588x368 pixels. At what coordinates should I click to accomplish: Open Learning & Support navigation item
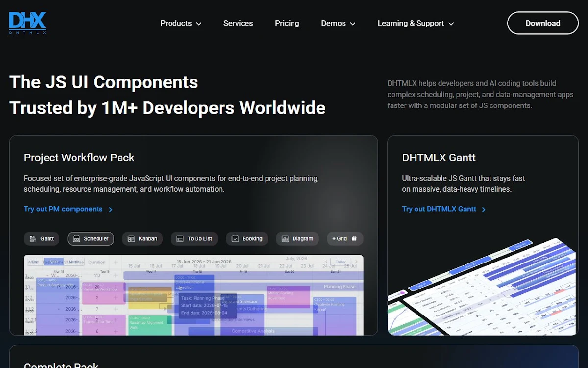416,23
